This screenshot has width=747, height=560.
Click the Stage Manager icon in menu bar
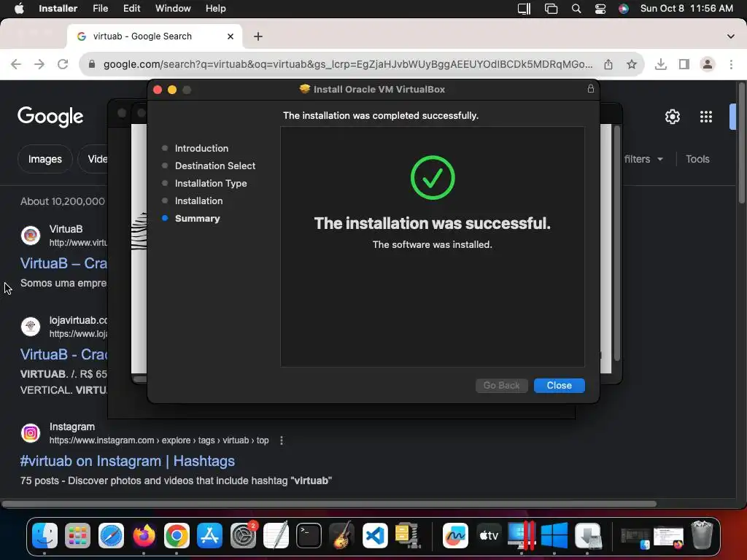551,9
